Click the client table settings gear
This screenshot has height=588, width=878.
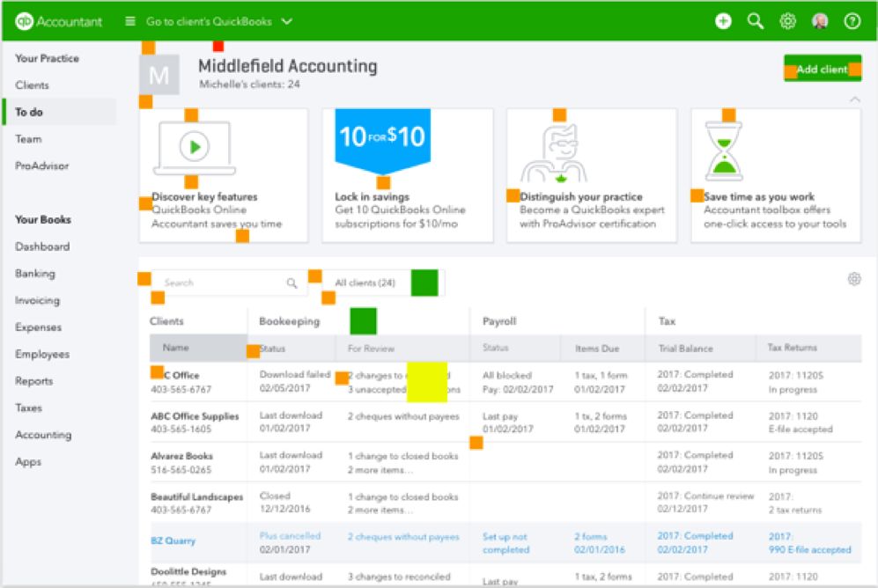click(x=853, y=279)
